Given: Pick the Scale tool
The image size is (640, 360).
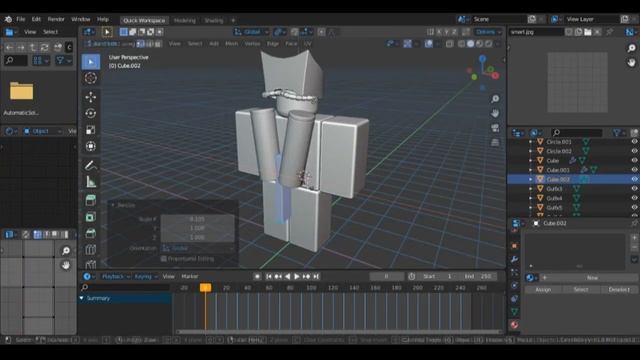Looking at the screenshot, I should tap(91, 130).
